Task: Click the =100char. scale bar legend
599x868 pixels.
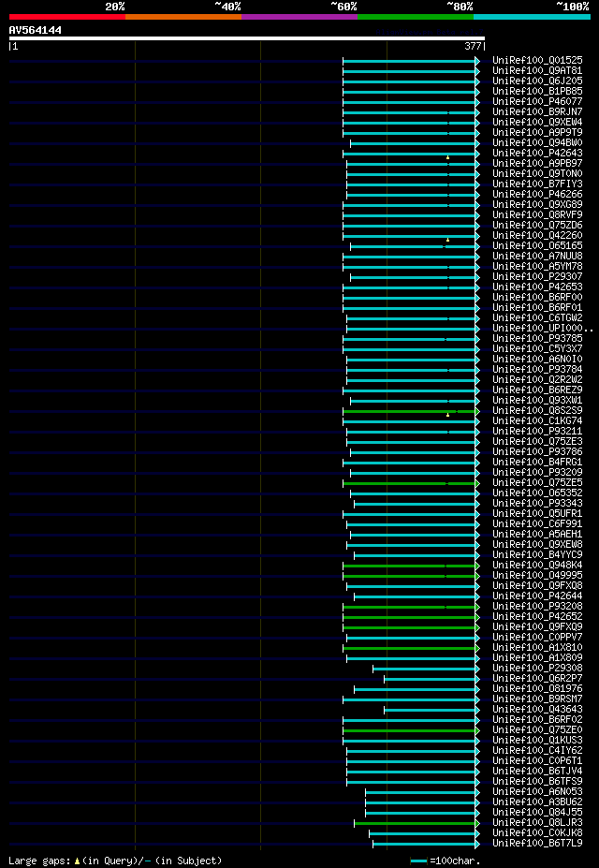Action: 446,861
